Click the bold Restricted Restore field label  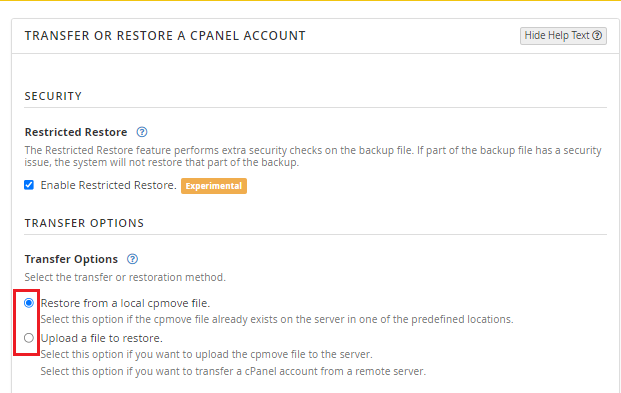pyautogui.click(x=76, y=132)
